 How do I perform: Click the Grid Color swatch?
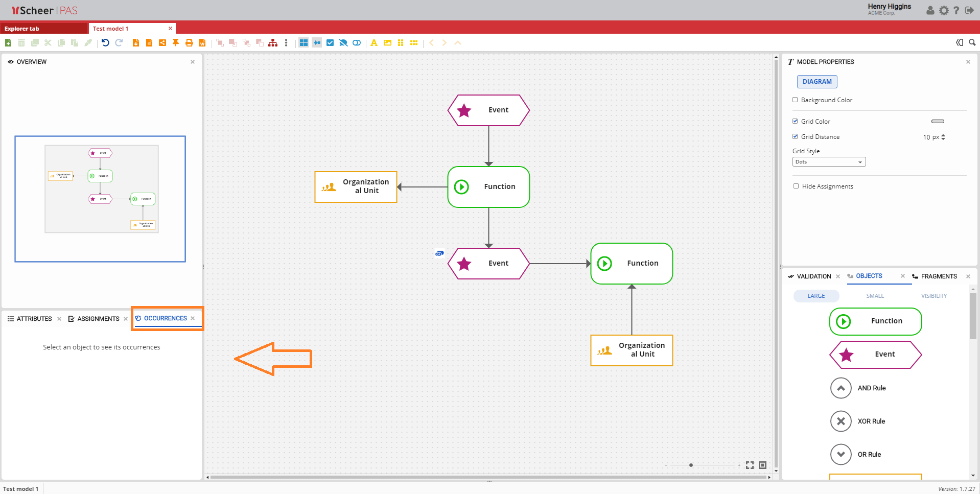pos(938,122)
